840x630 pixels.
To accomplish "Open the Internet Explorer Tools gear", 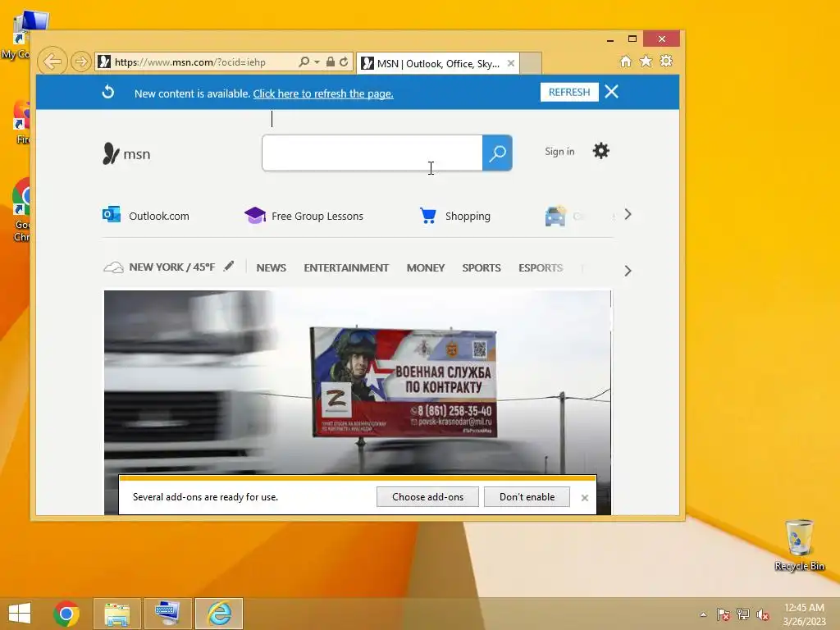I will [x=666, y=61].
